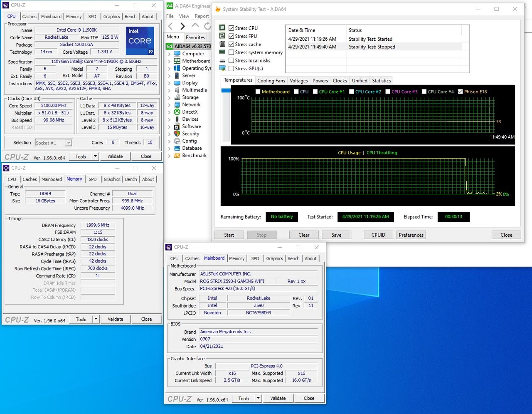
Task: Select the Benchmark icon in sidebar
Action: click(x=177, y=156)
